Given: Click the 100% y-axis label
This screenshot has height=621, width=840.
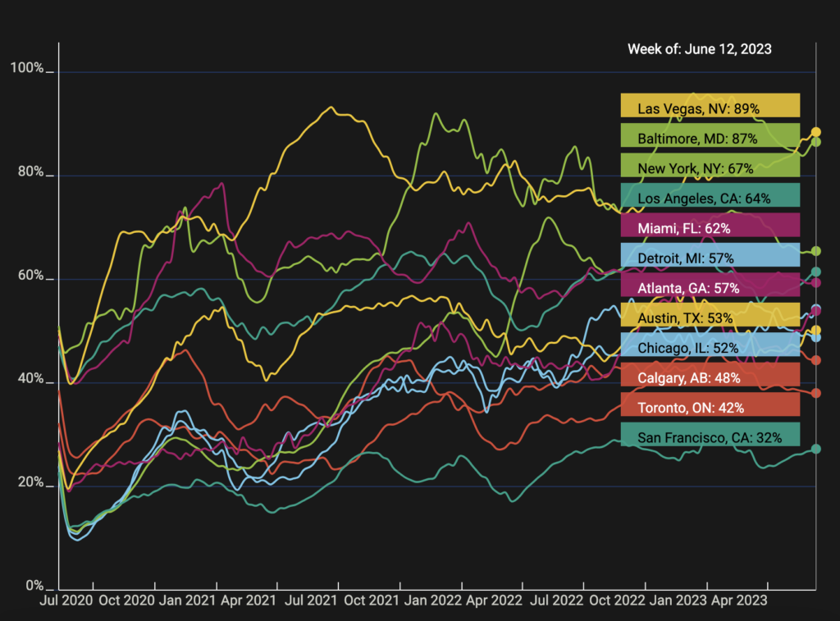Looking at the screenshot, I should click(26, 68).
